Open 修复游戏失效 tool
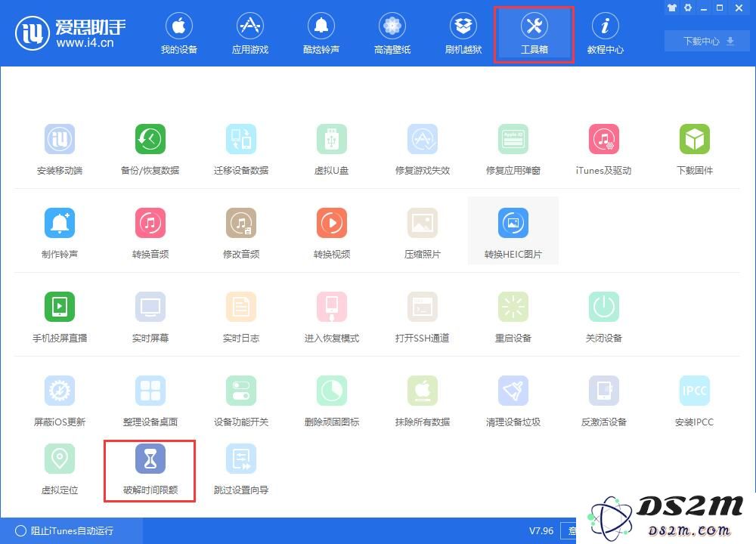Screen dimensions: 756x544 (x=423, y=150)
